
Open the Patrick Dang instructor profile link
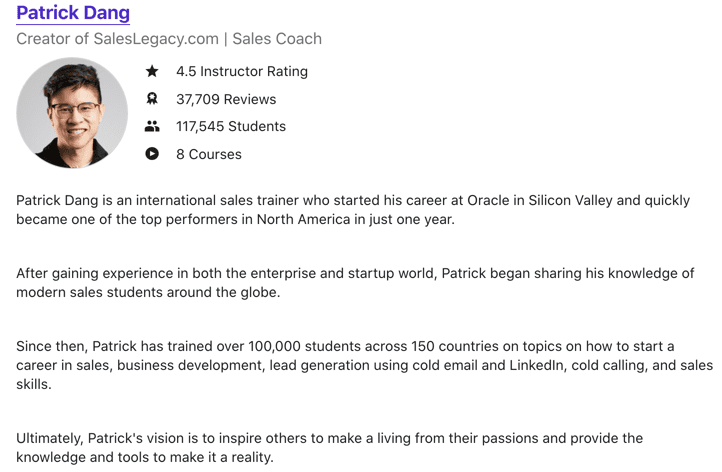[x=73, y=13]
